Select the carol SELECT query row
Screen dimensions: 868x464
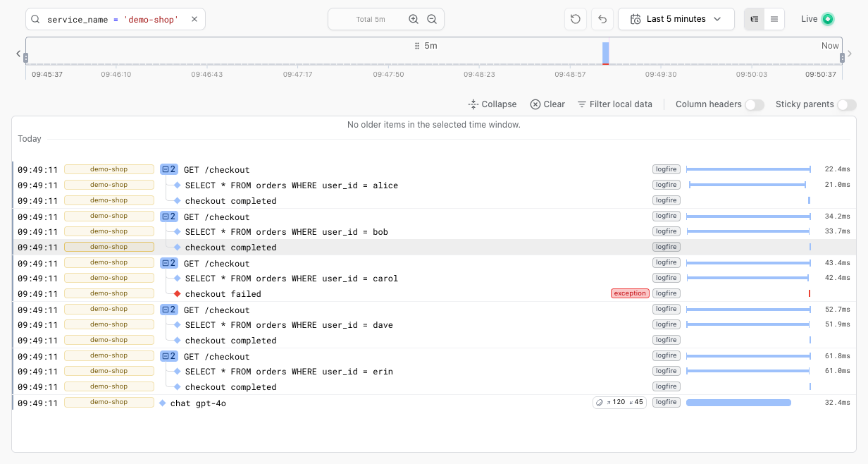pos(434,279)
